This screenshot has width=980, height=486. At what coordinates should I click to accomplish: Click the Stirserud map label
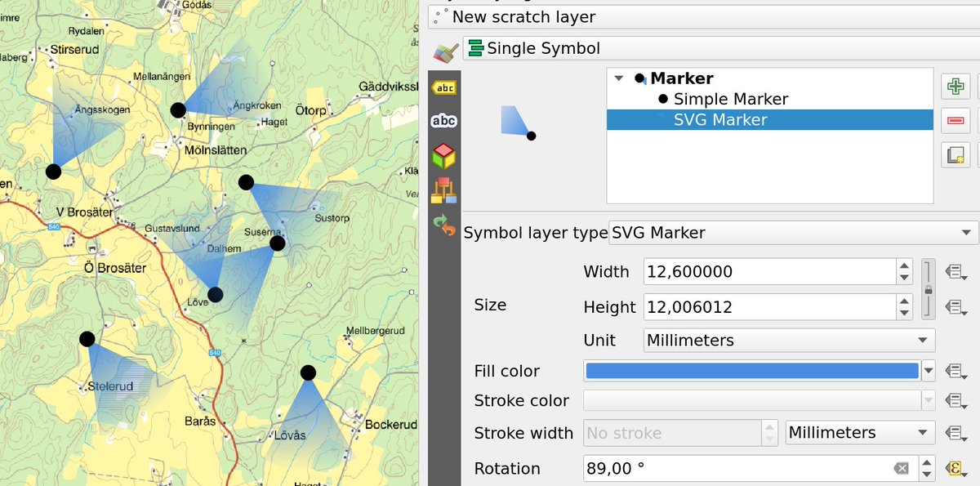pyautogui.click(x=74, y=49)
